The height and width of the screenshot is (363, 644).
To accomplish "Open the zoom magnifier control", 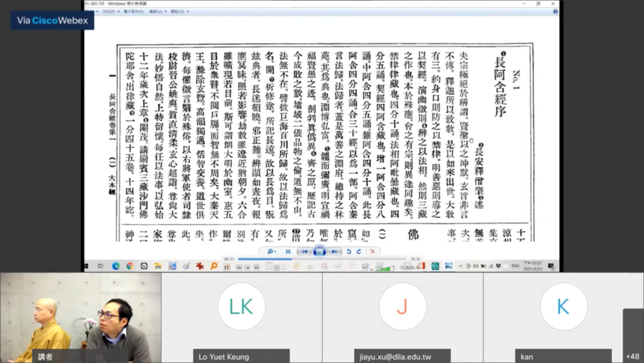I will point(272,251).
